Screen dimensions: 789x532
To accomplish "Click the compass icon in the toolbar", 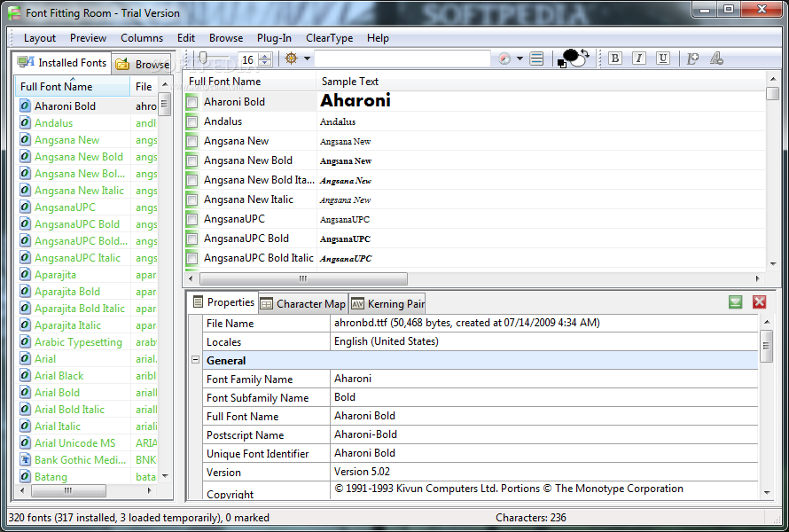I will pyautogui.click(x=504, y=59).
